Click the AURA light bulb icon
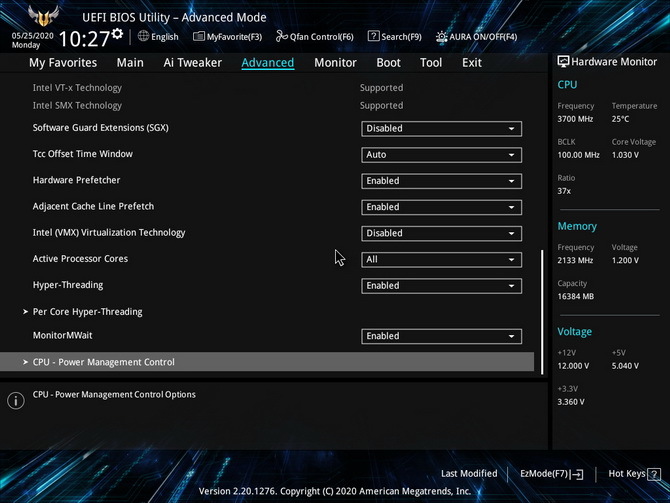This screenshot has width=670, height=503. point(441,37)
